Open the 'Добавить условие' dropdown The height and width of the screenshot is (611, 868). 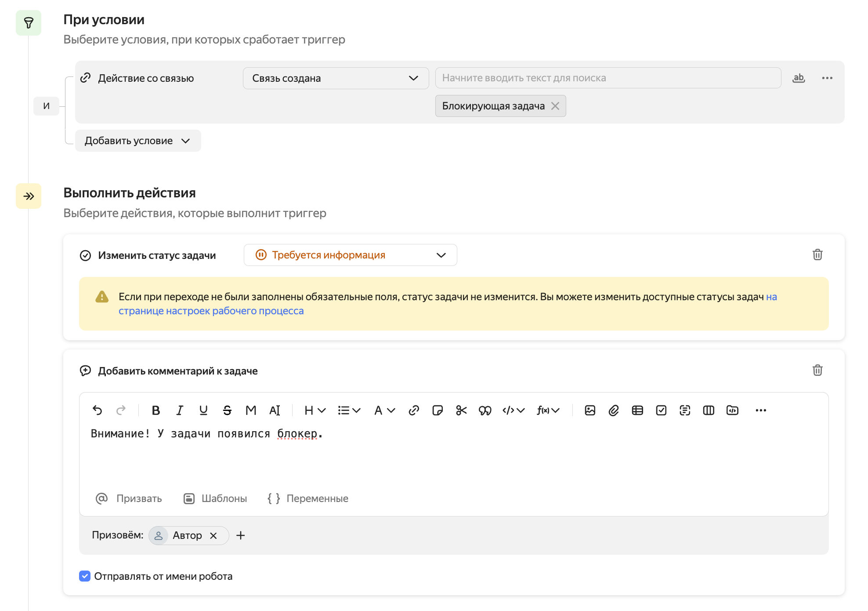click(137, 141)
